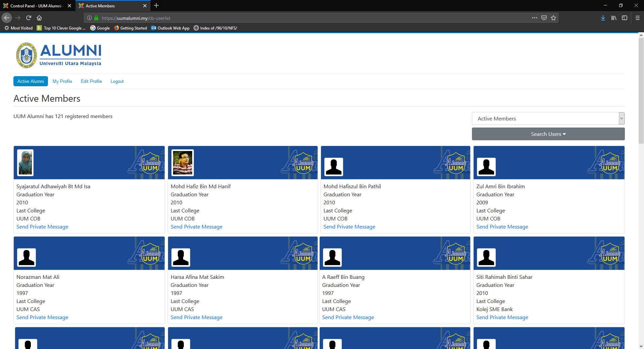This screenshot has height=349, width=644.
Task: Click Mohd Hafiszul Bin Pathil's avatar placeholder
Action: (x=334, y=167)
